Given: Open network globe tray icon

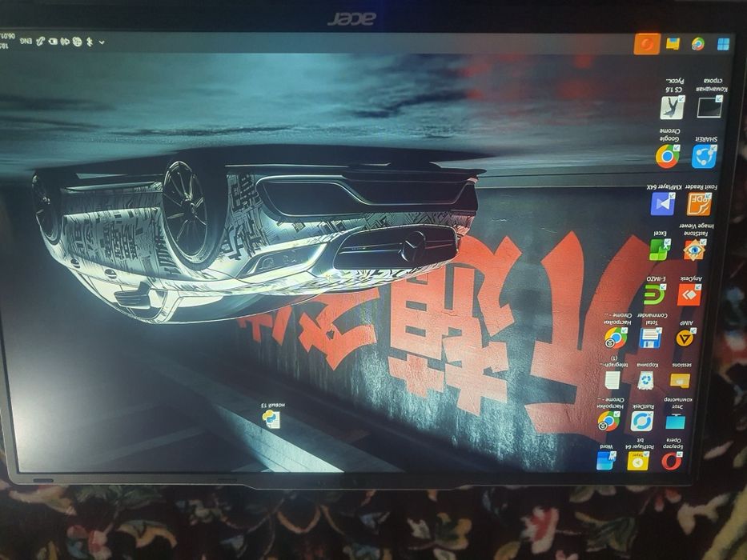Looking at the screenshot, I should [x=77, y=42].
